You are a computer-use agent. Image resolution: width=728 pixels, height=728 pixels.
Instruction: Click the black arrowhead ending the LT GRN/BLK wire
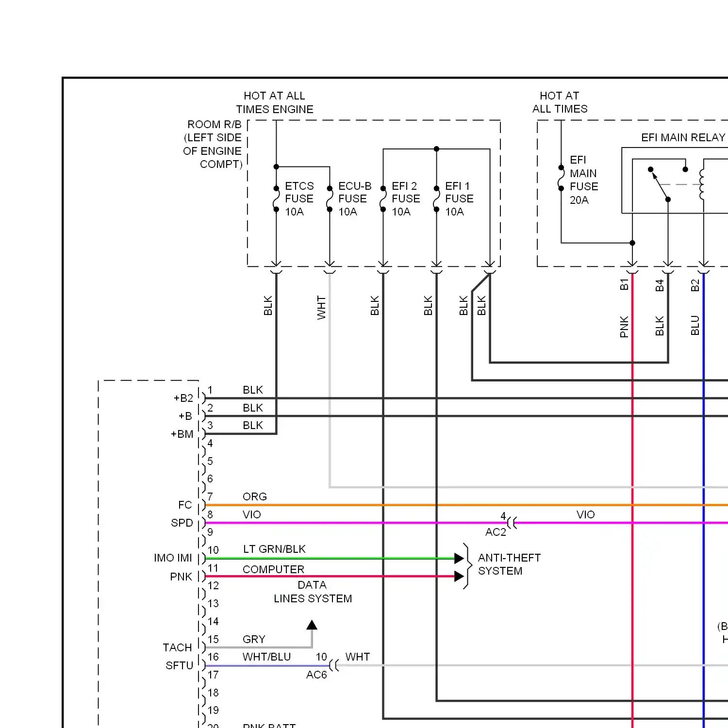click(x=459, y=558)
